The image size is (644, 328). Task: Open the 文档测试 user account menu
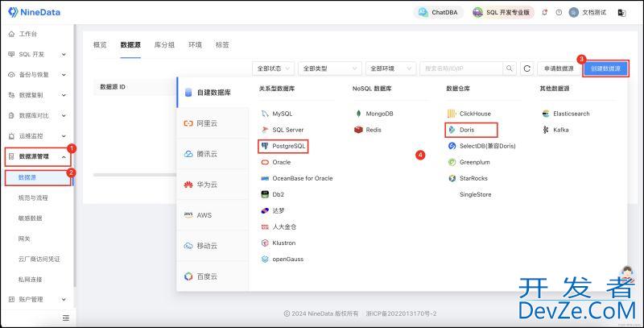pos(588,12)
